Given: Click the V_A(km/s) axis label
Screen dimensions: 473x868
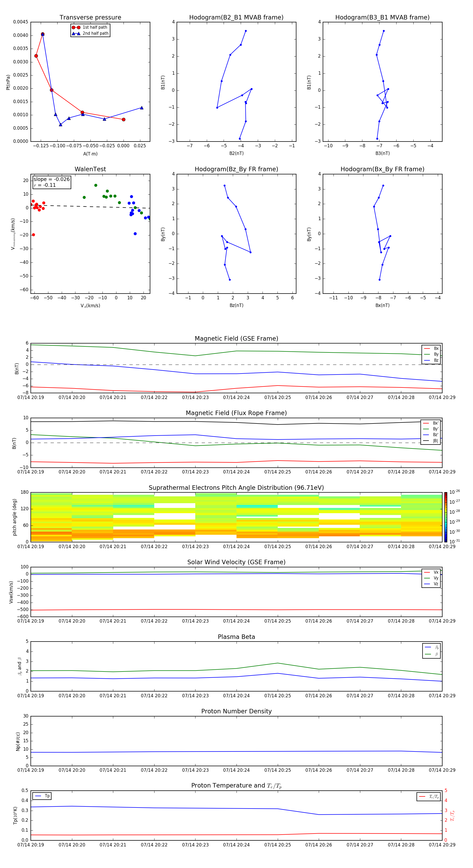Looking at the screenshot, I should pos(90,306).
